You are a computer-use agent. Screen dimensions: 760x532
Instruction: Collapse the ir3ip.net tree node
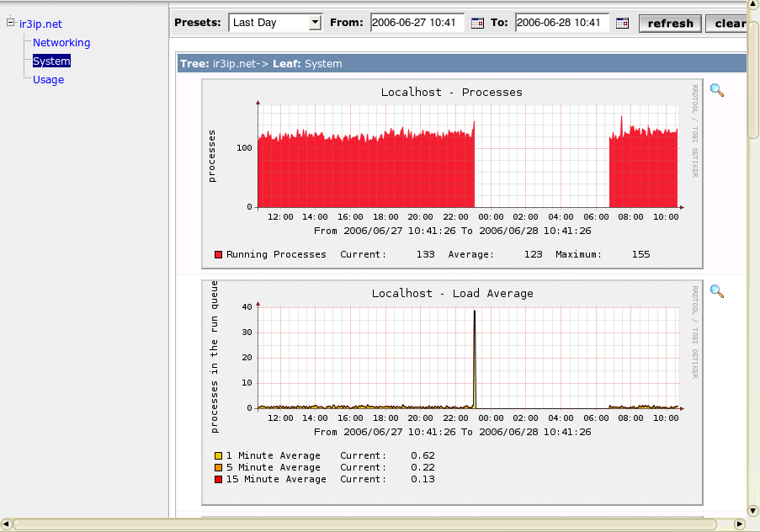pyautogui.click(x=11, y=23)
